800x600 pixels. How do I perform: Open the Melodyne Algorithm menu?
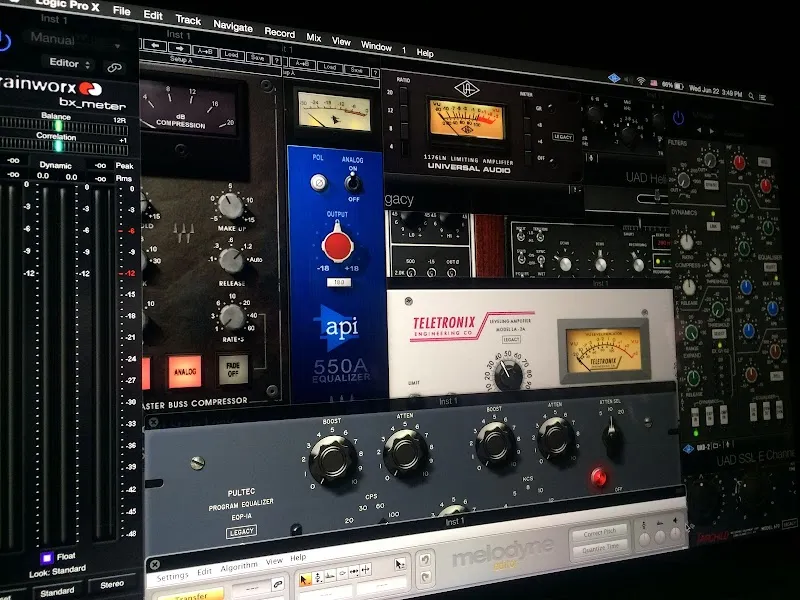(239, 566)
